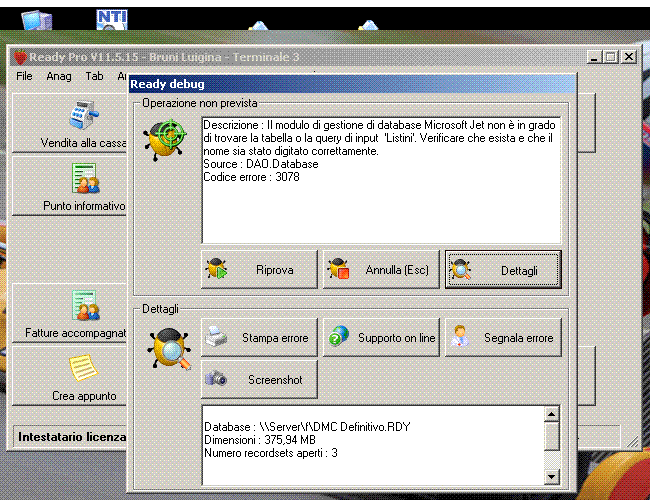This screenshot has height=500, width=650.
Task: Click the person icon on Segnala errore
Action: 460,336
